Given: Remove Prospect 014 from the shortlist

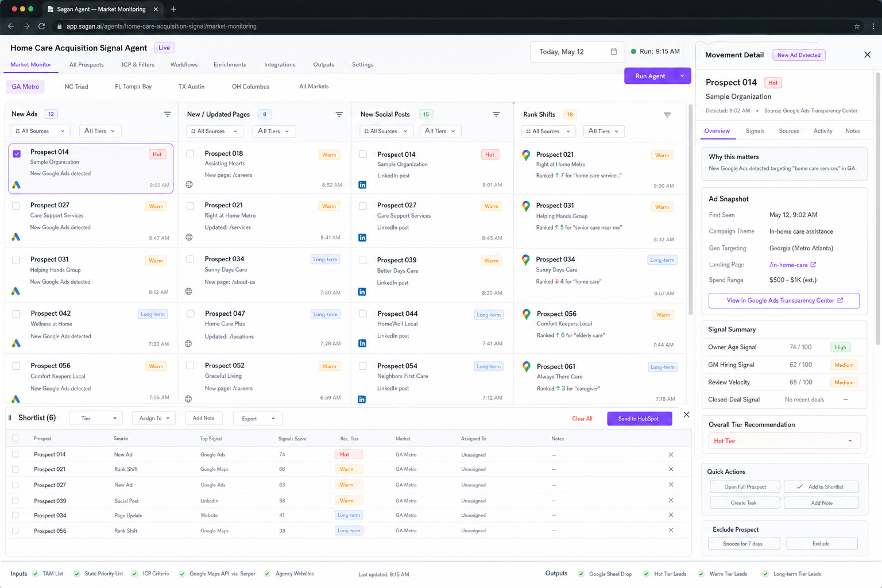Looking at the screenshot, I should coord(671,454).
